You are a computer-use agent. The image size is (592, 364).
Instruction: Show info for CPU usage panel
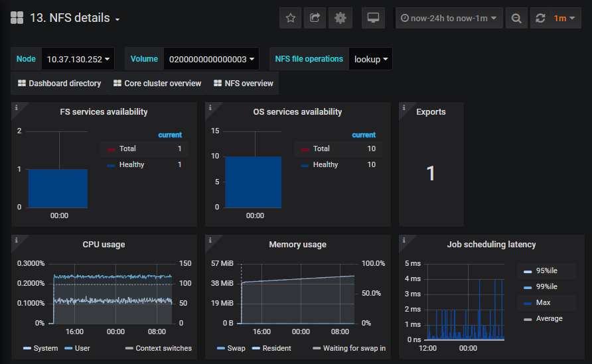[16, 240]
